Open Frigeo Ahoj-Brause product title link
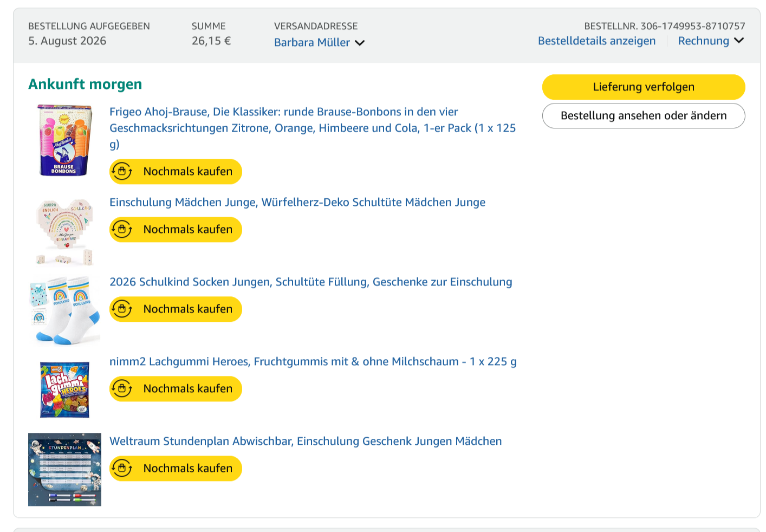The image size is (766, 532). [313, 128]
